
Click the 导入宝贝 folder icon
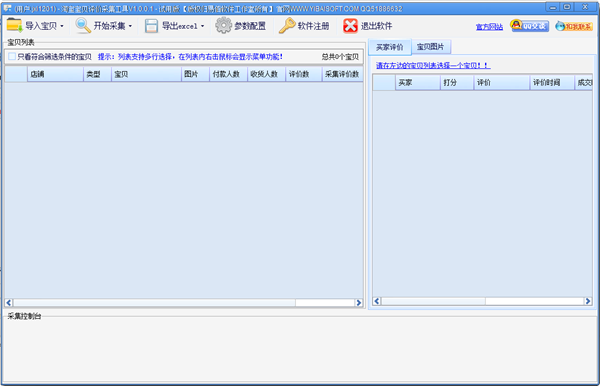click(x=15, y=26)
